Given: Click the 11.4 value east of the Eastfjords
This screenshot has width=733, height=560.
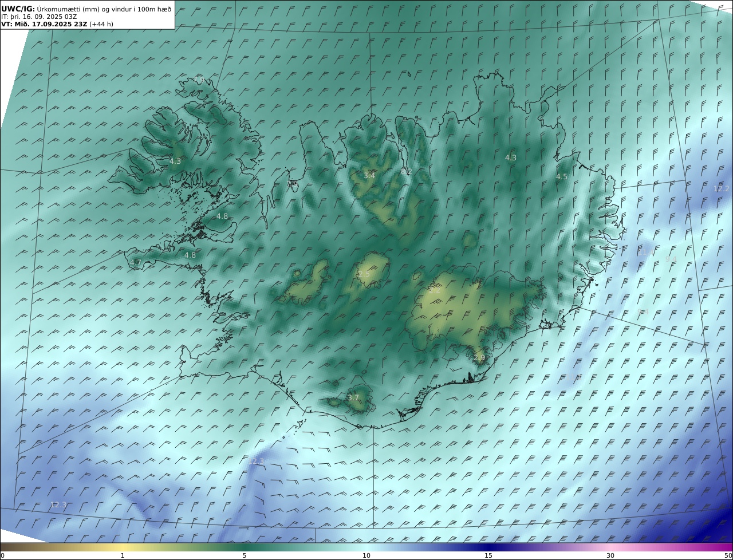Looking at the screenshot, I should point(645,252).
